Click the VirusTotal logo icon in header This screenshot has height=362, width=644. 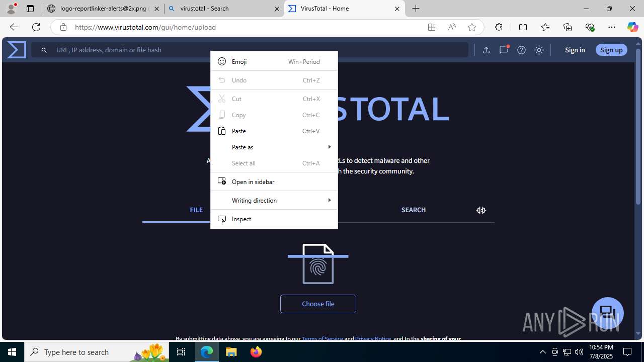[17, 50]
